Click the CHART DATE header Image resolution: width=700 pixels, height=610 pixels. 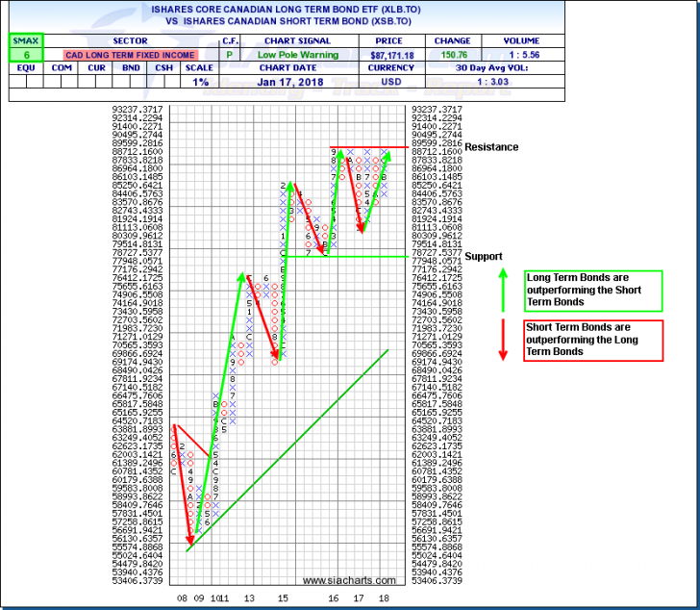(287, 68)
